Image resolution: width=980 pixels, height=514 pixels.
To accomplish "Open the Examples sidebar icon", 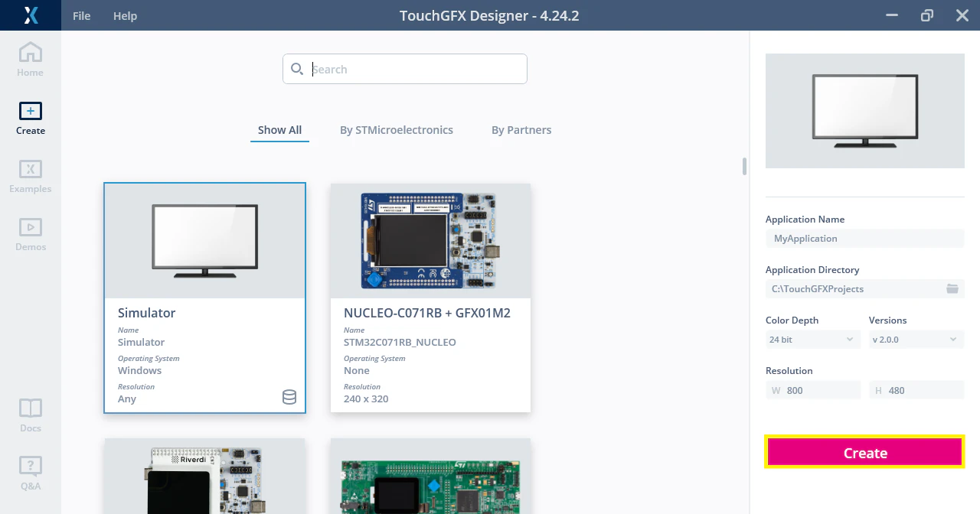I will pos(31,177).
